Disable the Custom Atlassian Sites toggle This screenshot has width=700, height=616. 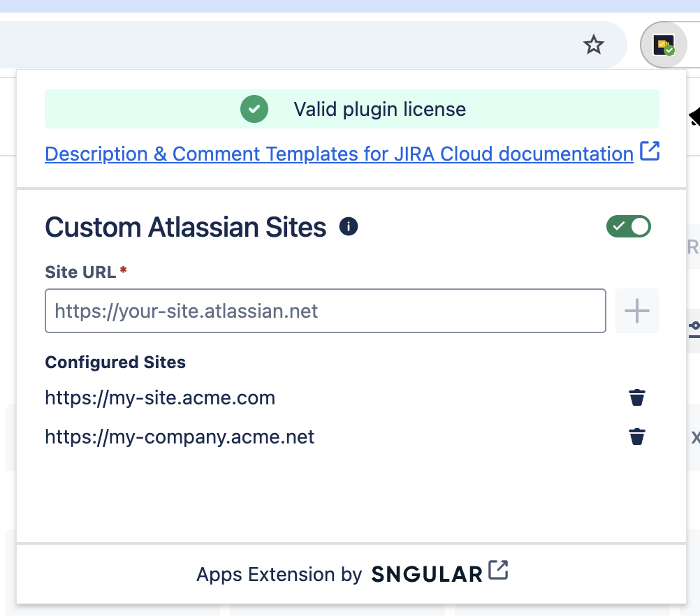pyautogui.click(x=629, y=227)
